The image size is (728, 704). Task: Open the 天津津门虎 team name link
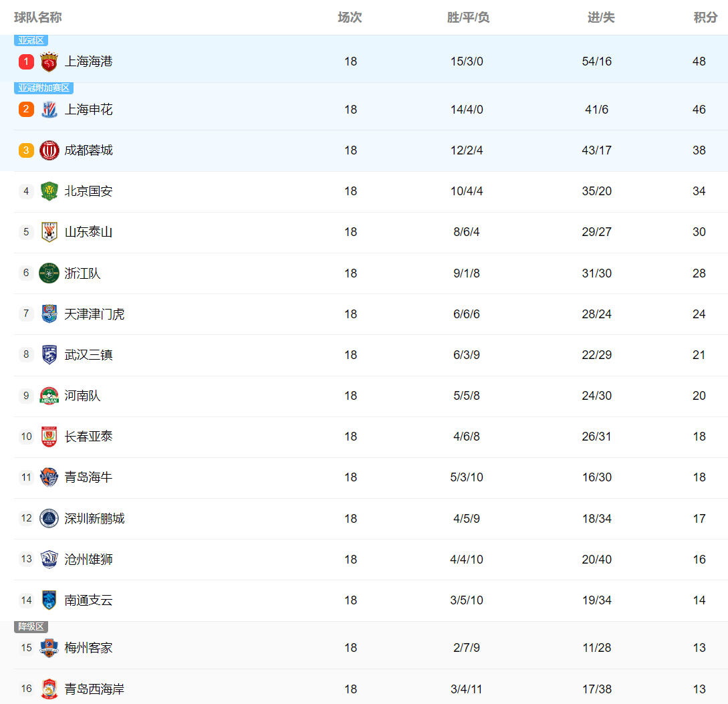pos(94,314)
